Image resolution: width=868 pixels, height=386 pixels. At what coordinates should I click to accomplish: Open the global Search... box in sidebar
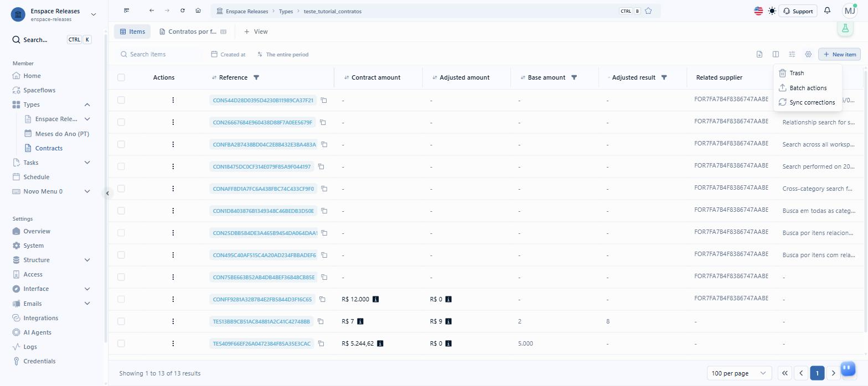[52, 40]
